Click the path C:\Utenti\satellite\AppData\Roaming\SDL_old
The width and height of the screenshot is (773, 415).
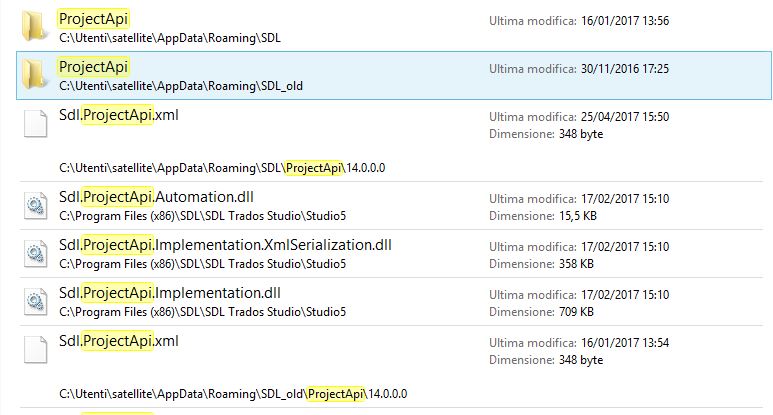pos(181,86)
